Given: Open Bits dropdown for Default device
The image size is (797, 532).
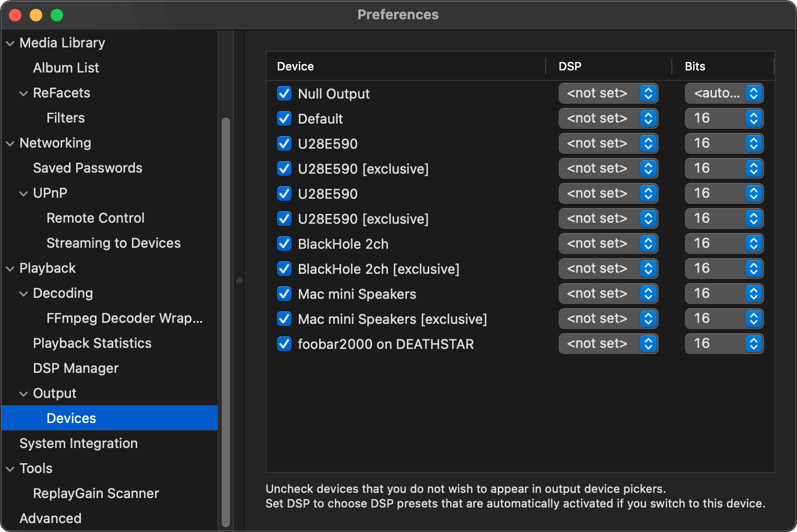Looking at the screenshot, I should click(x=724, y=119).
